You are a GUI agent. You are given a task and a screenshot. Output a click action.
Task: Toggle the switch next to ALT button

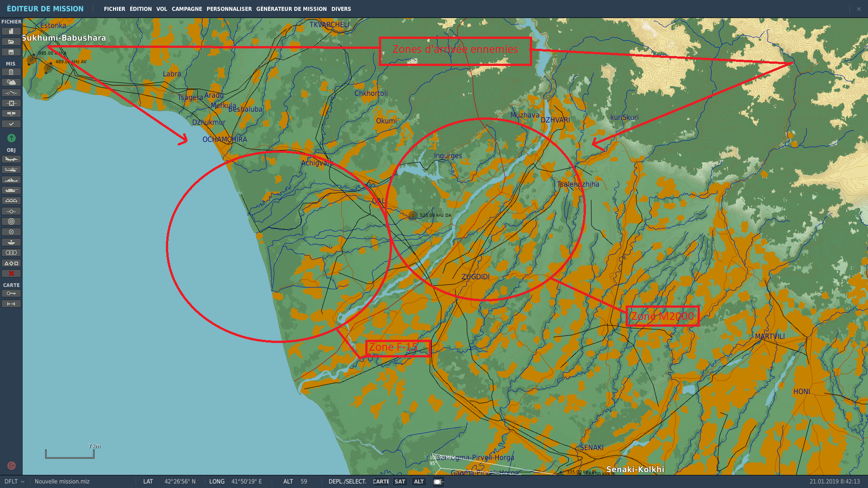(438, 482)
